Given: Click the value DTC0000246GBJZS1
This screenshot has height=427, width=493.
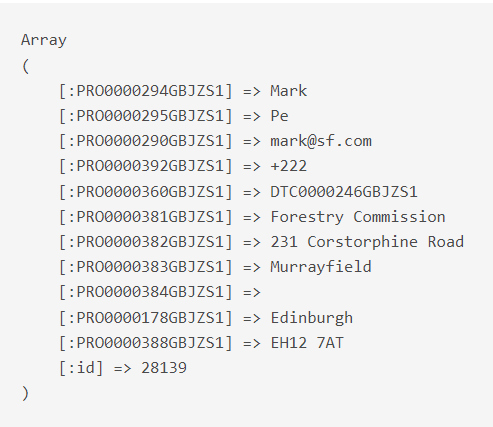Looking at the screenshot, I should [x=344, y=192].
